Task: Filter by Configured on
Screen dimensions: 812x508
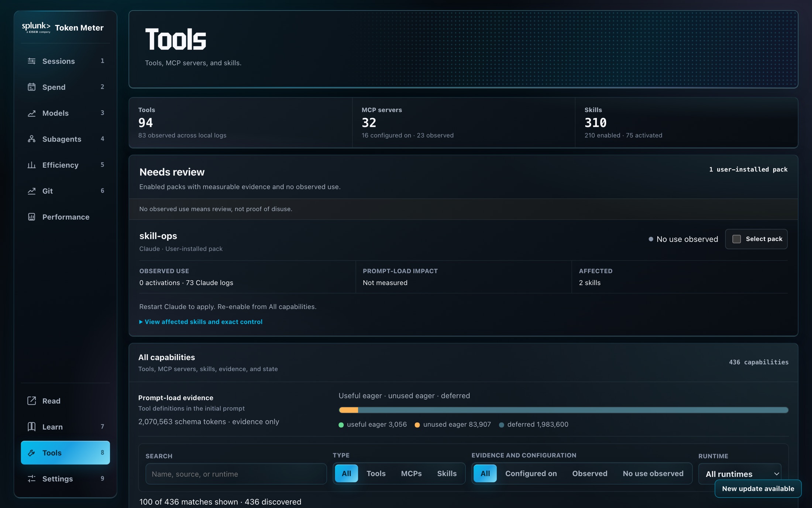Action: click(531, 473)
